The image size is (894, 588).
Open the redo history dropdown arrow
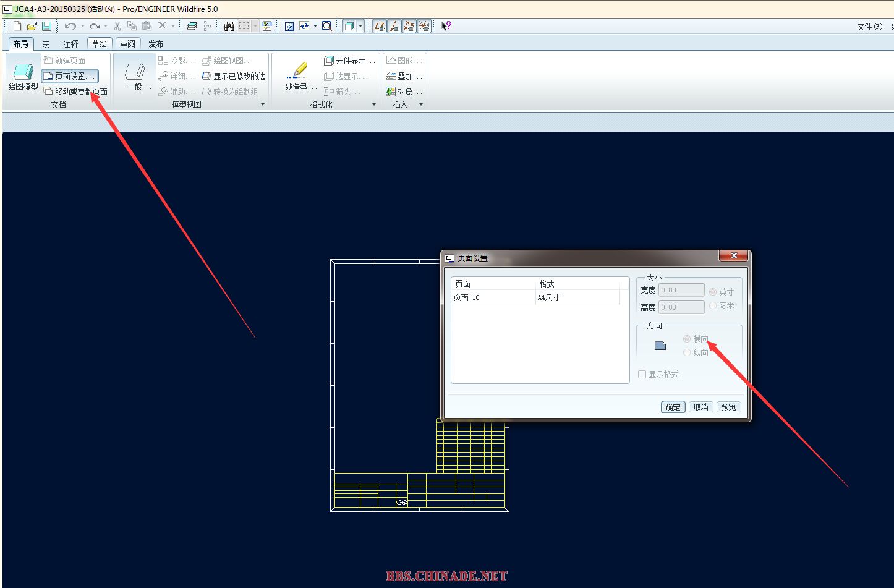coord(106,26)
